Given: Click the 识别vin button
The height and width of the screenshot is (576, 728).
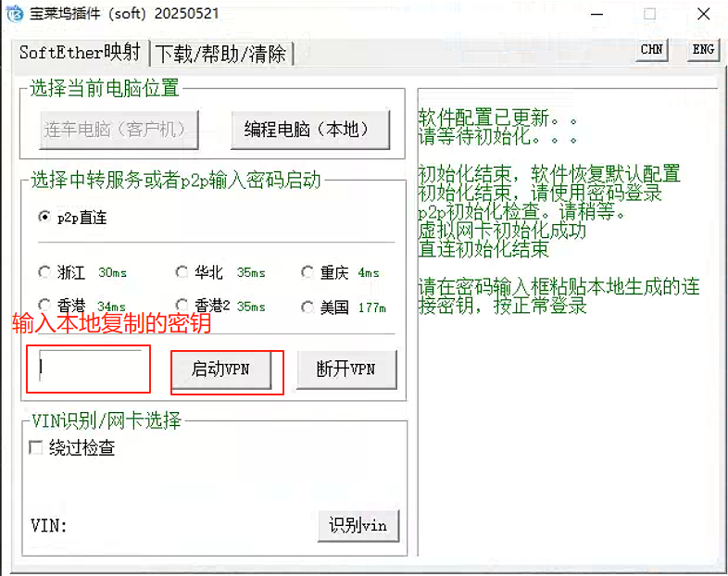Looking at the screenshot, I should (x=358, y=526).
